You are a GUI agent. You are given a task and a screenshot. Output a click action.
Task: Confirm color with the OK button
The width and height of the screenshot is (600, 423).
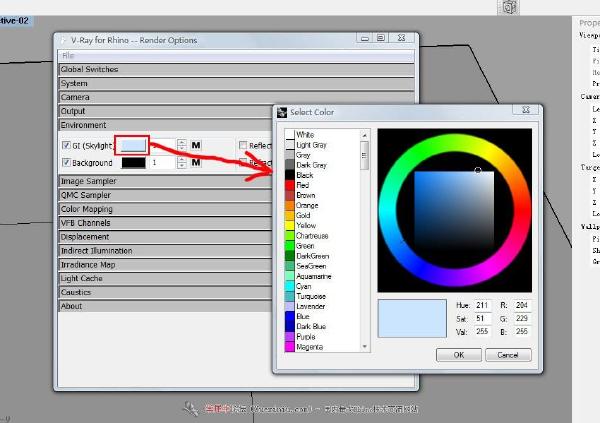(459, 355)
